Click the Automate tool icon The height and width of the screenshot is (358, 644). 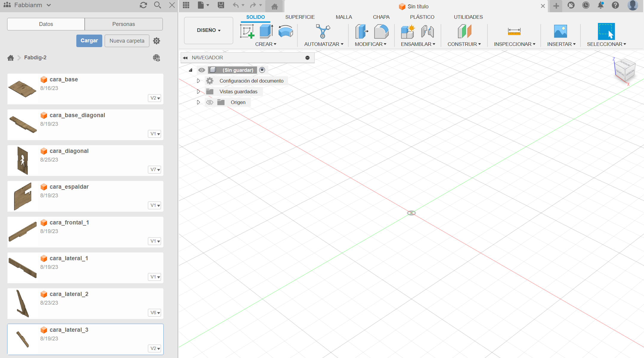click(x=323, y=31)
